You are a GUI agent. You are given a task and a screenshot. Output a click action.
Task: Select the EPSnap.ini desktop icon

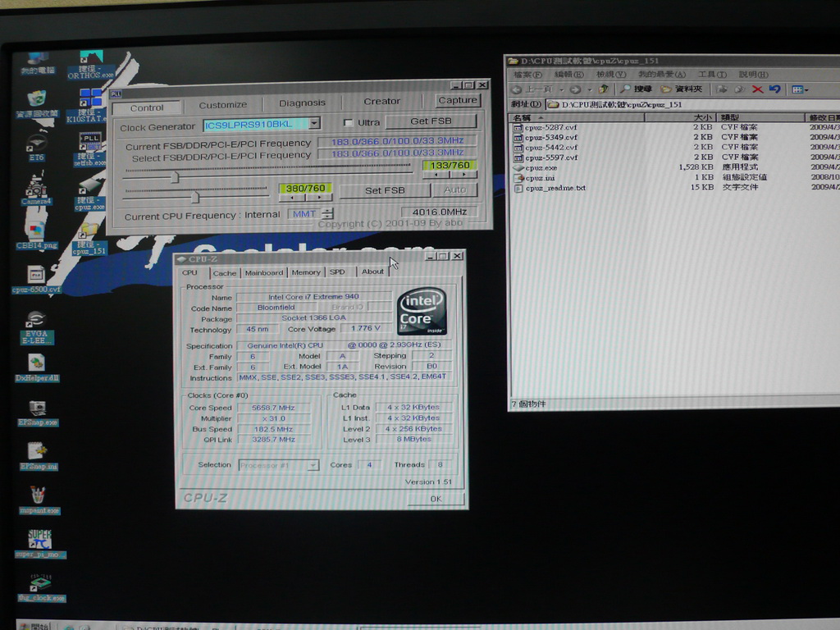click(38, 456)
